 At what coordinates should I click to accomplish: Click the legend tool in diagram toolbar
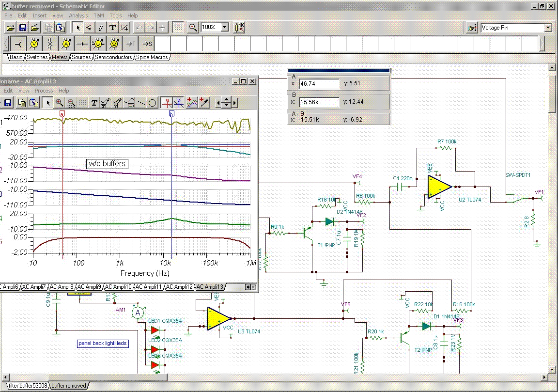tap(129, 103)
